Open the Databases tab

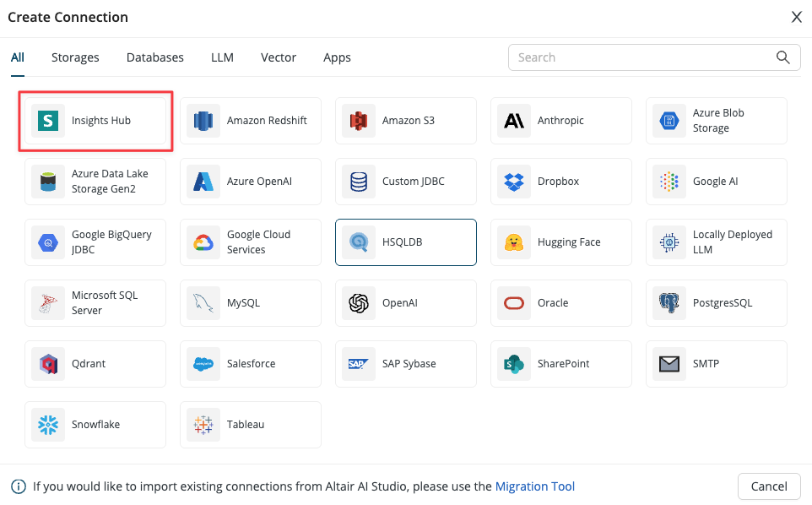tap(154, 57)
